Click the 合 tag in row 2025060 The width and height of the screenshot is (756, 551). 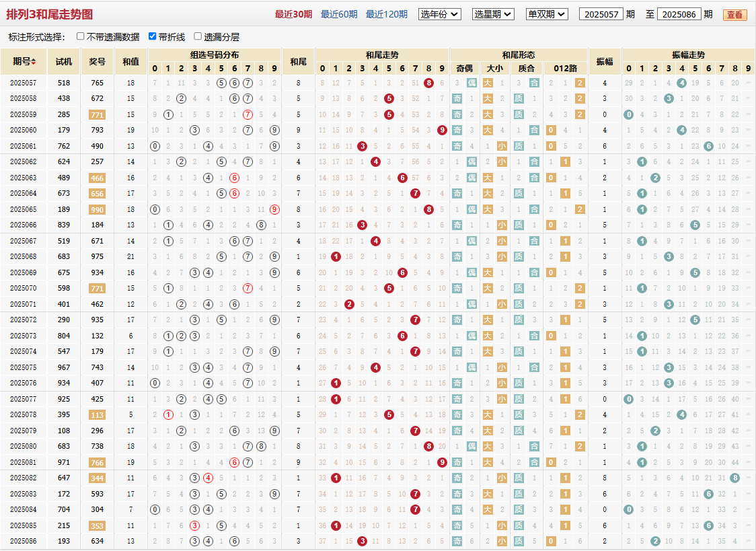click(x=534, y=130)
